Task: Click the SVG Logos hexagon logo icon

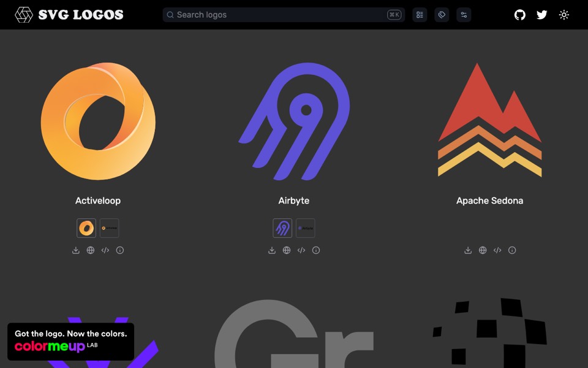Action: (x=24, y=15)
